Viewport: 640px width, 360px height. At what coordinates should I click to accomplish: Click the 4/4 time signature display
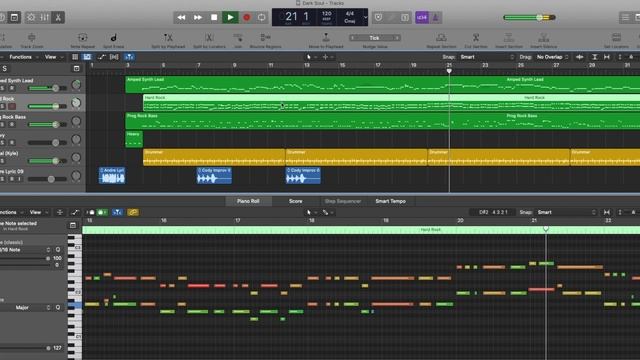click(x=350, y=13)
